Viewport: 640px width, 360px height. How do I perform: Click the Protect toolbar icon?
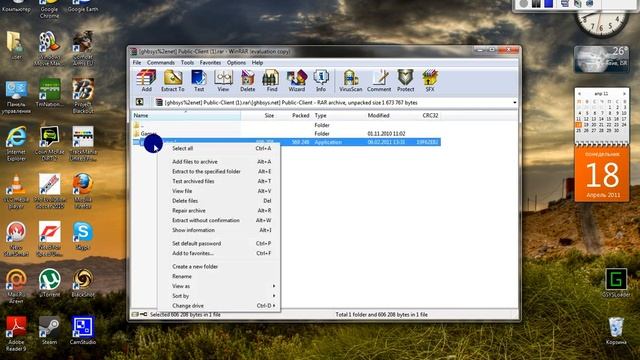pyautogui.click(x=405, y=80)
